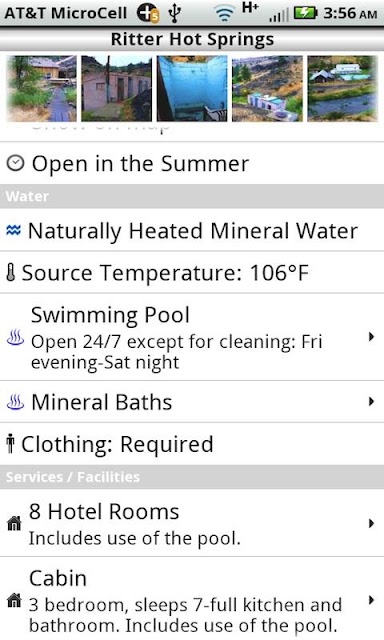Select the Naturally Heated Mineral Water row
The width and height of the screenshot is (384, 640).
click(192, 230)
